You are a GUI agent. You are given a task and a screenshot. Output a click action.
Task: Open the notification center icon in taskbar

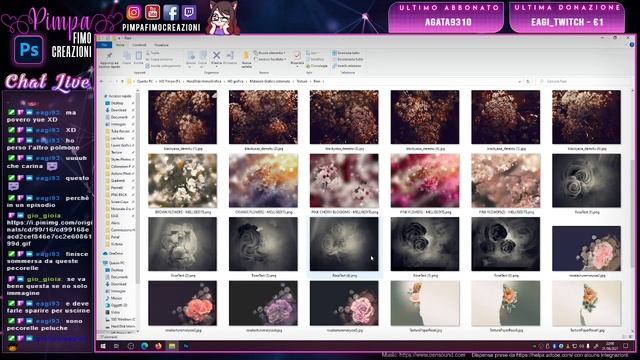click(x=625, y=346)
